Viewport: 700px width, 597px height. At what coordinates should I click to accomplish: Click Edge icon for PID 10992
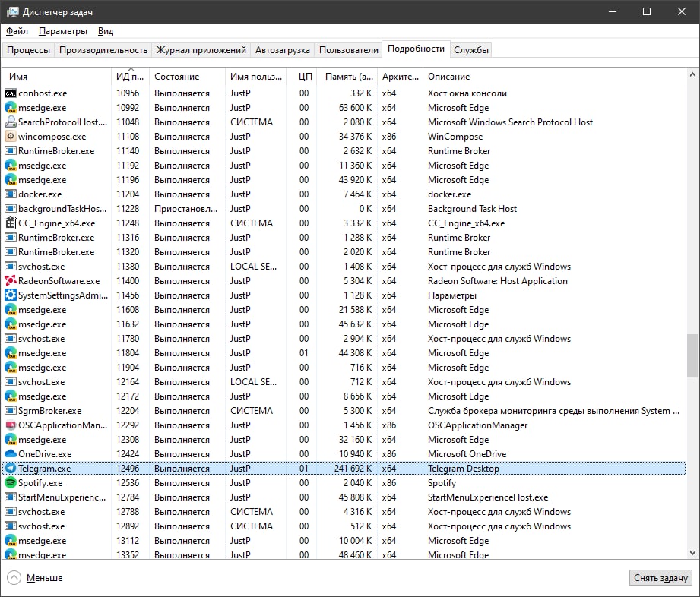click(11, 108)
